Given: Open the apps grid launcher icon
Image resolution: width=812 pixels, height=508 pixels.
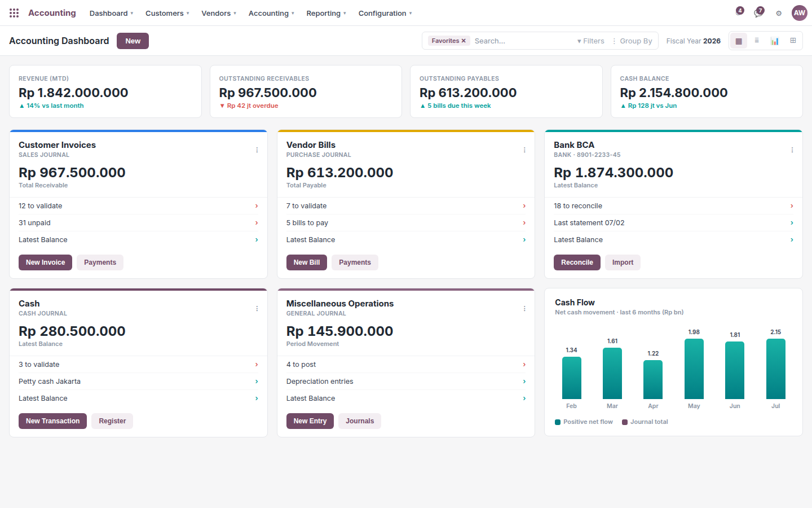Looking at the screenshot, I should click(14, 13).
